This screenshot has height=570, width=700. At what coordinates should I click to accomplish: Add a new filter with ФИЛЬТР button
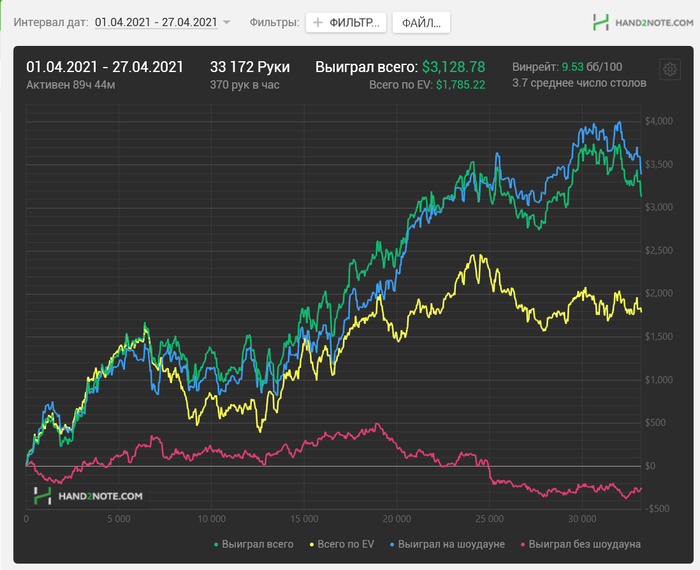(346, 23)
